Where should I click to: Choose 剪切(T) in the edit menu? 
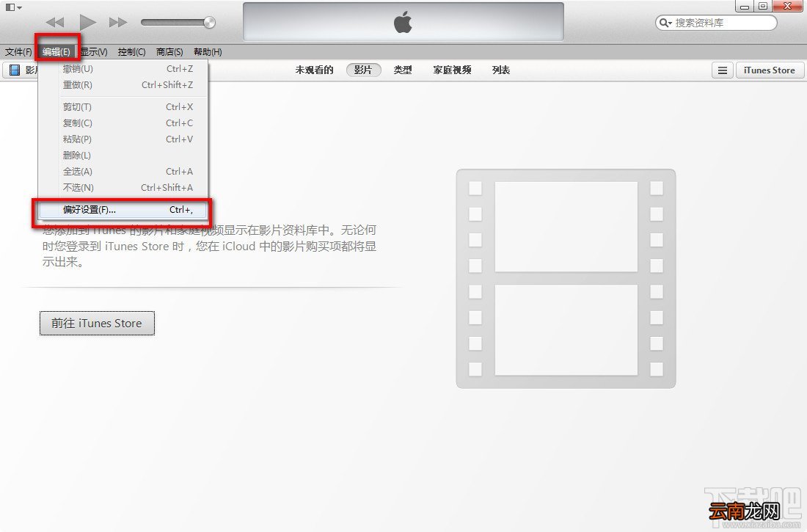point(123,107)
